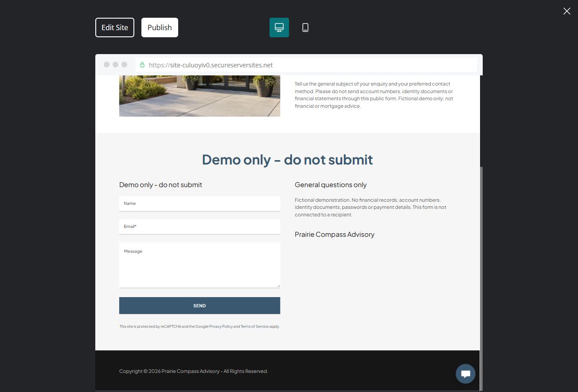
Task: Click the 'Fictional demonstration' paragraph
Action: pyautogui.click(x=371, y=208)
